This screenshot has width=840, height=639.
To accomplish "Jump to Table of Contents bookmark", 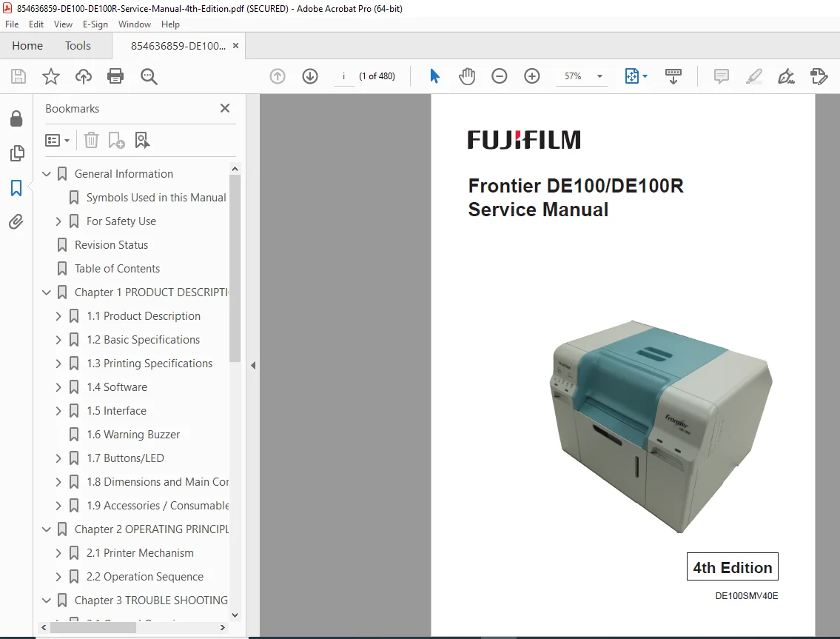I will pyautogui.click(x=117, y=269).
